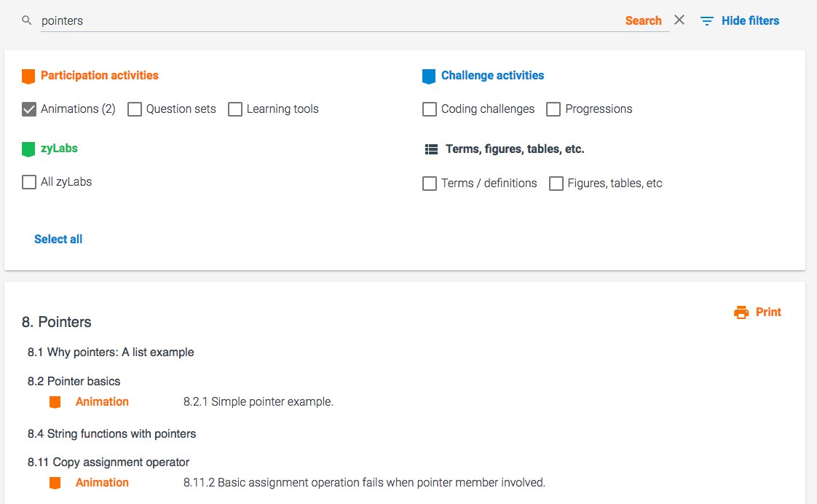Enable the Terms / definitions checkbox

click(x=430, y=184)
